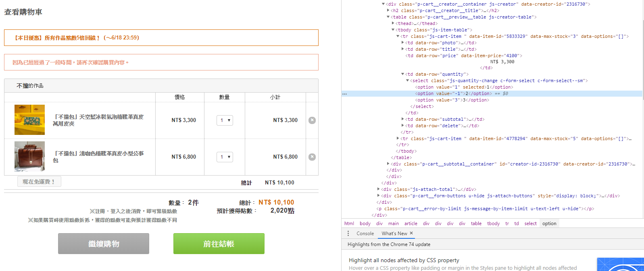Select article in the DOM breadcrumb
The image size is (644, 271).
(411, 223)
